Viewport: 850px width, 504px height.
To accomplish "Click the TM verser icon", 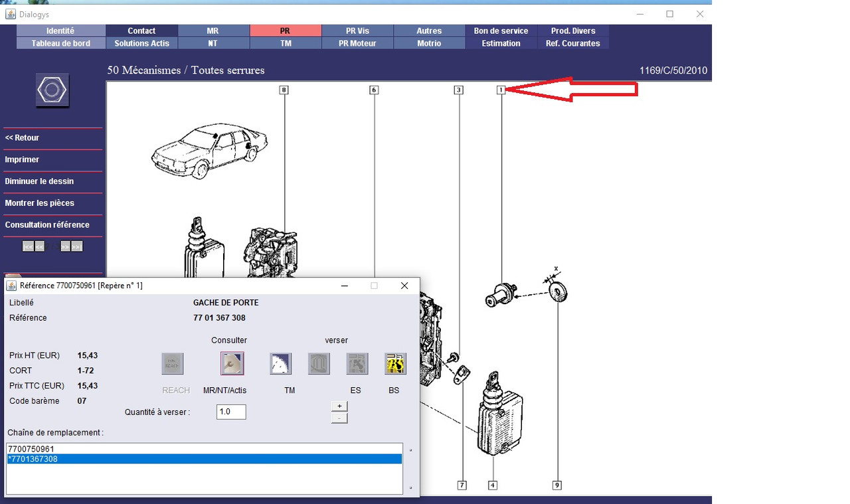I will [281, 363].
